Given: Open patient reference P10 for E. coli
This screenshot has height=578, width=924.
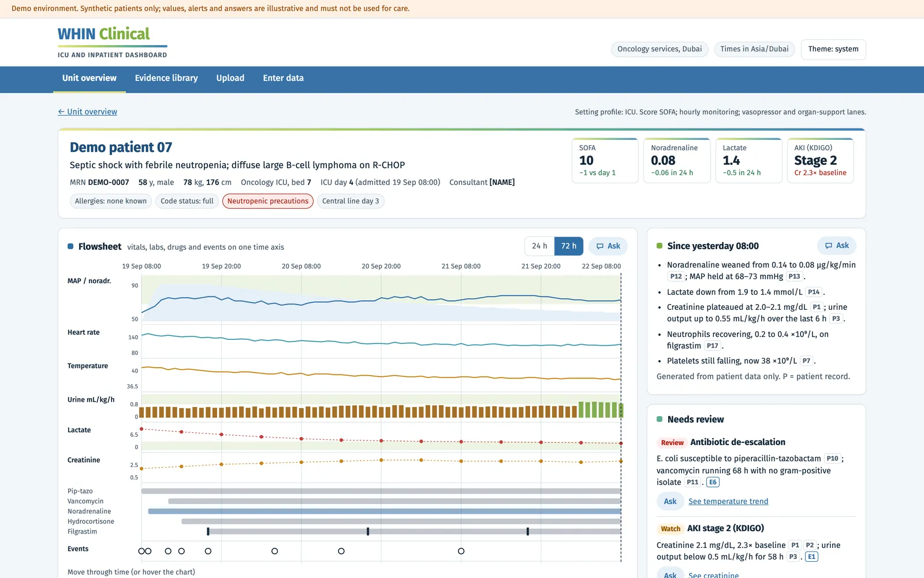Looking at the screenshot, I should click(x=832, y=459).
